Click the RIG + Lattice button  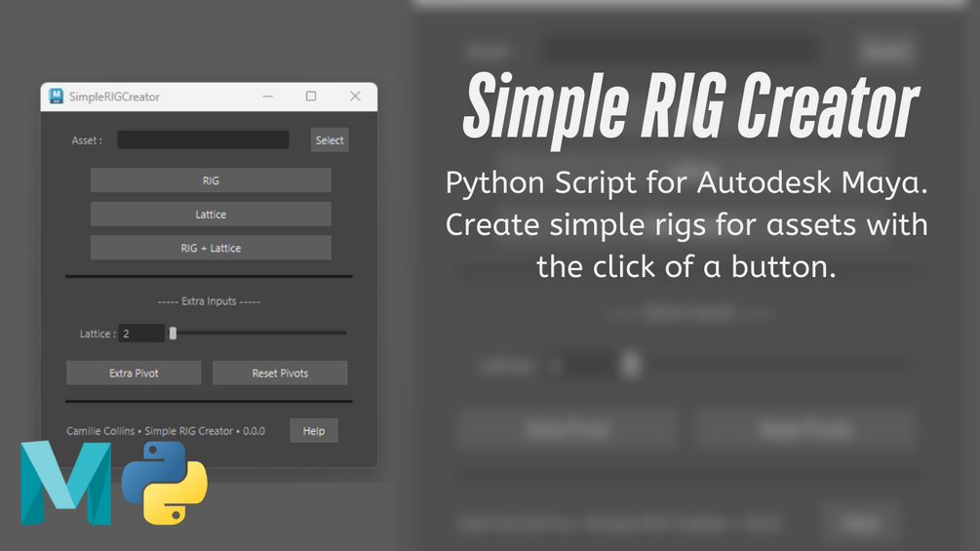(x=211, y=248)
